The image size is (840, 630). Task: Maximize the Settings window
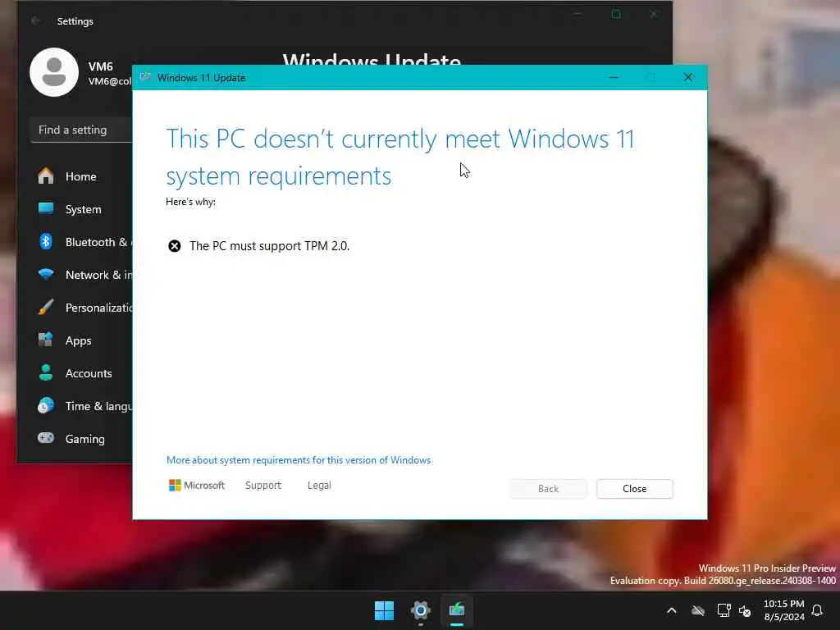coord(616,14)
